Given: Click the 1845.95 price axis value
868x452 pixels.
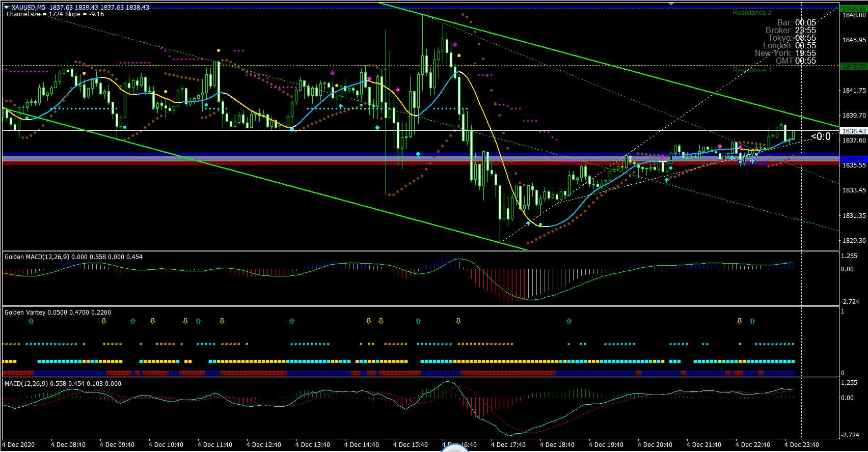Looking at the screenshot, I should (854, 40).
